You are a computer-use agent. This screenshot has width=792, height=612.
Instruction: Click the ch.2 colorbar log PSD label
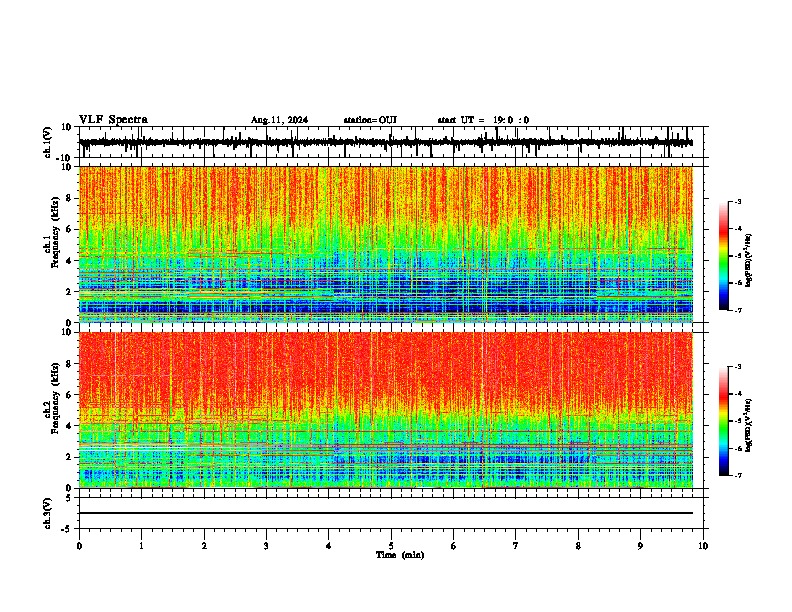point(749,425)
